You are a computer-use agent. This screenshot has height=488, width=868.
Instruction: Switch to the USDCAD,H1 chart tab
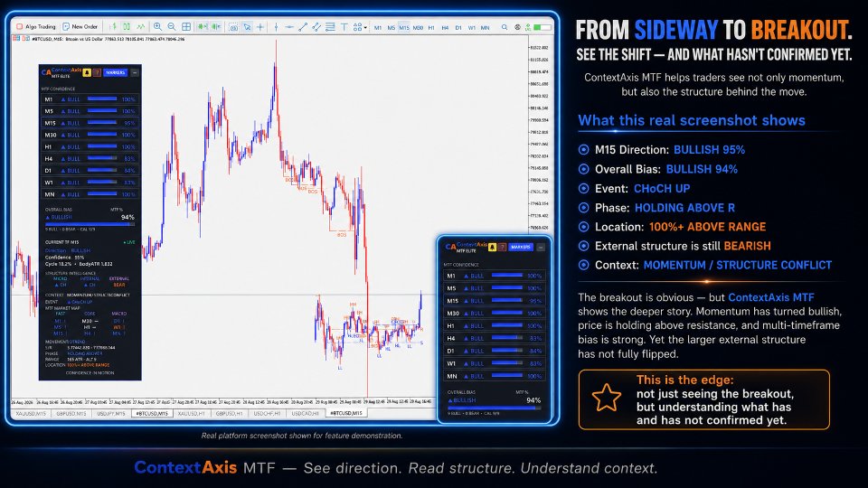tap(306, 413)
